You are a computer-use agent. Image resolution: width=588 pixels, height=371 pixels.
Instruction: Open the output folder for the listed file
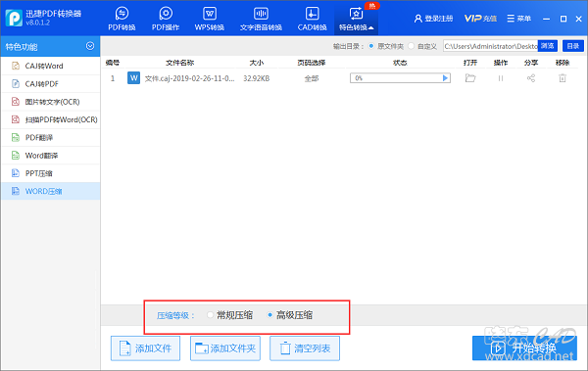[469, 78]
